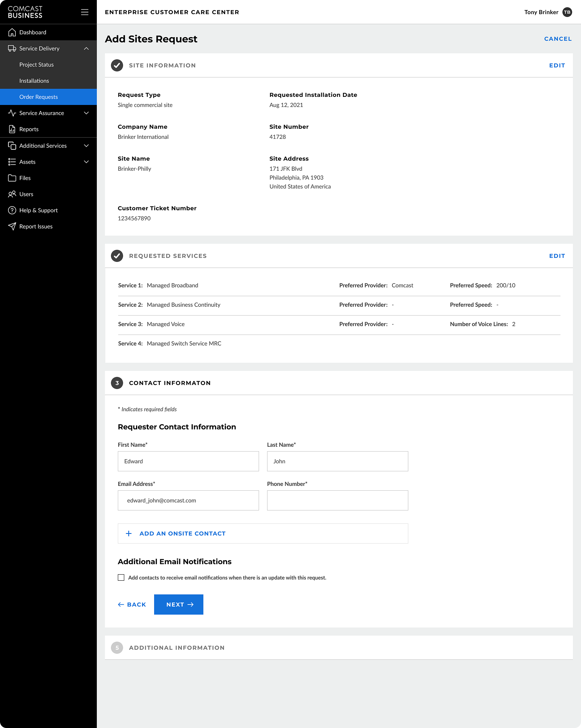
Task: Click the Email Address input field
Action: click(188, 500)
